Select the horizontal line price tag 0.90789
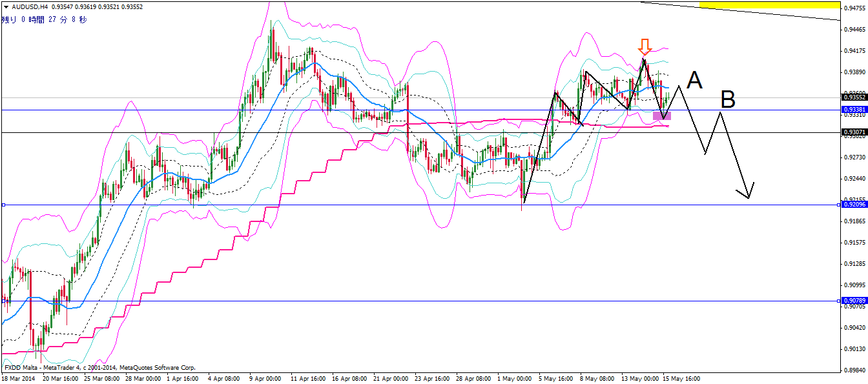The width and height of the screenshot is (868, 384). click(x=854, y=301)
